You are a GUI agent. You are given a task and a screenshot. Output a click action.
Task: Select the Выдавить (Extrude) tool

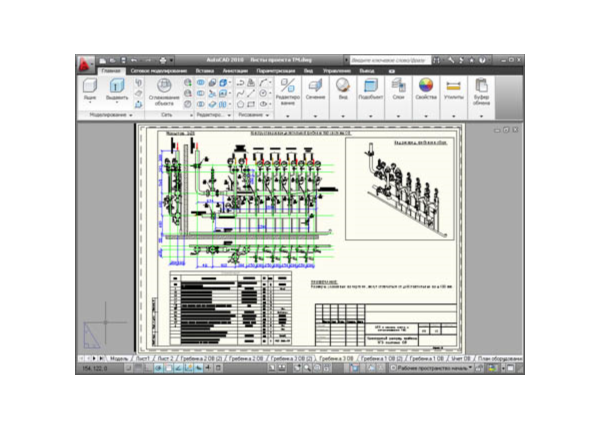coord(117,90)
